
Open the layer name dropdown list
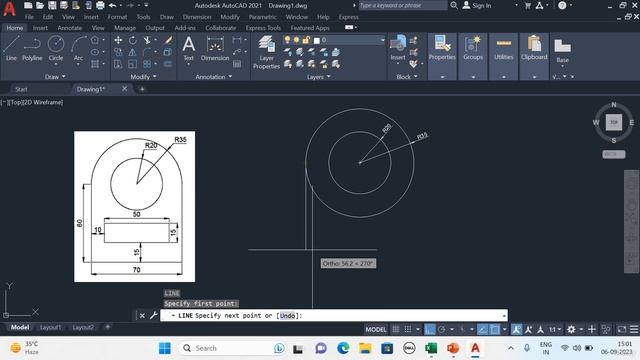point(382,40)
